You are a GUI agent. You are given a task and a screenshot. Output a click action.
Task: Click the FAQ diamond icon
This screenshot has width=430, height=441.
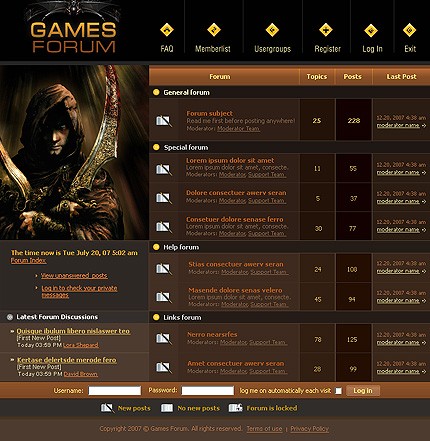click(167, 30)
